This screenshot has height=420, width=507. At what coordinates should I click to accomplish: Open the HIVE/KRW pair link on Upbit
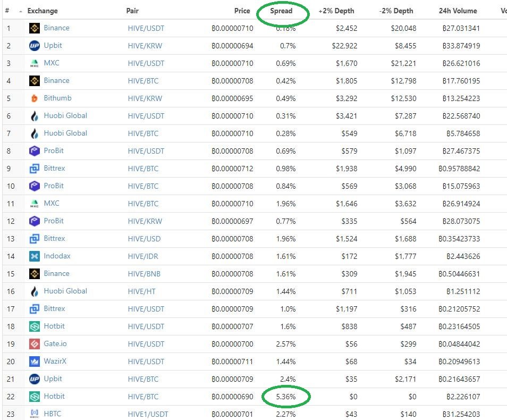point(145,46)
